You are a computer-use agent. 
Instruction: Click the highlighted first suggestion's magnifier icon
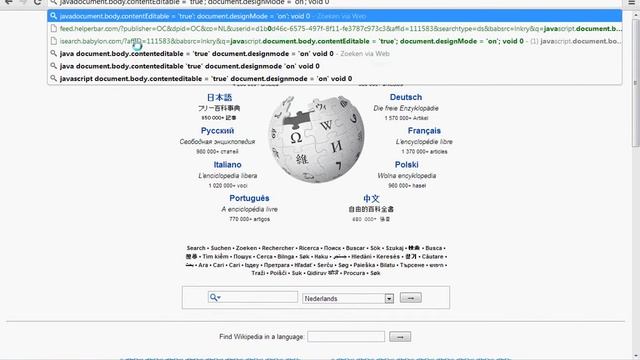click(53, 16)
